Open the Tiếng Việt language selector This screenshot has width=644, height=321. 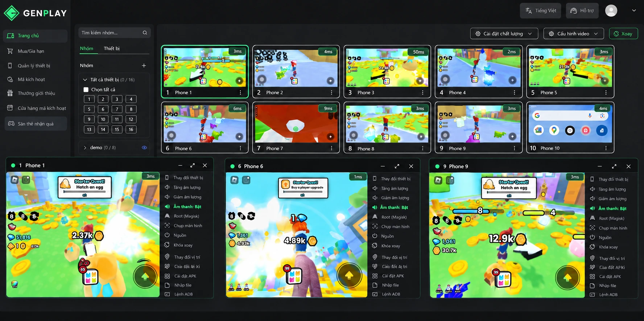tap(540, 11)
